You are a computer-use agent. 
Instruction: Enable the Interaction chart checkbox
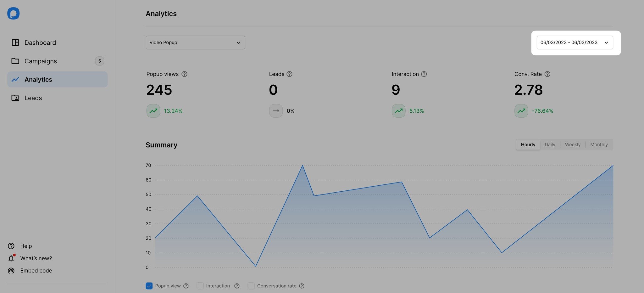[200, 286]
